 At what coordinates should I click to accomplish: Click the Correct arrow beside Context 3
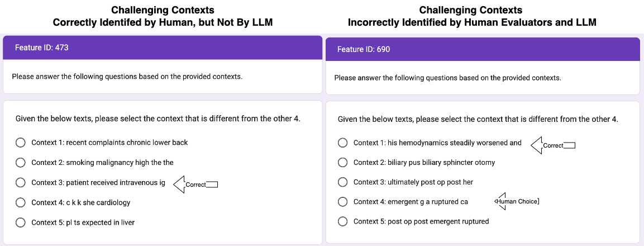(195, 184)
